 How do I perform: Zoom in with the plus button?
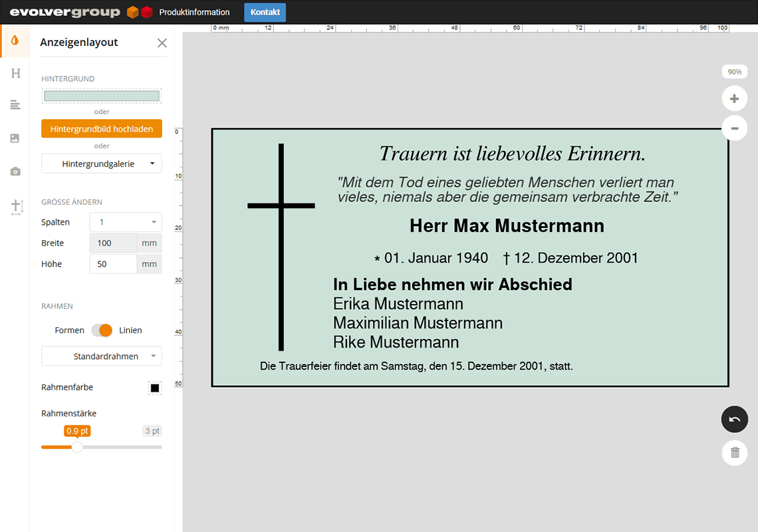coord(734,99)
